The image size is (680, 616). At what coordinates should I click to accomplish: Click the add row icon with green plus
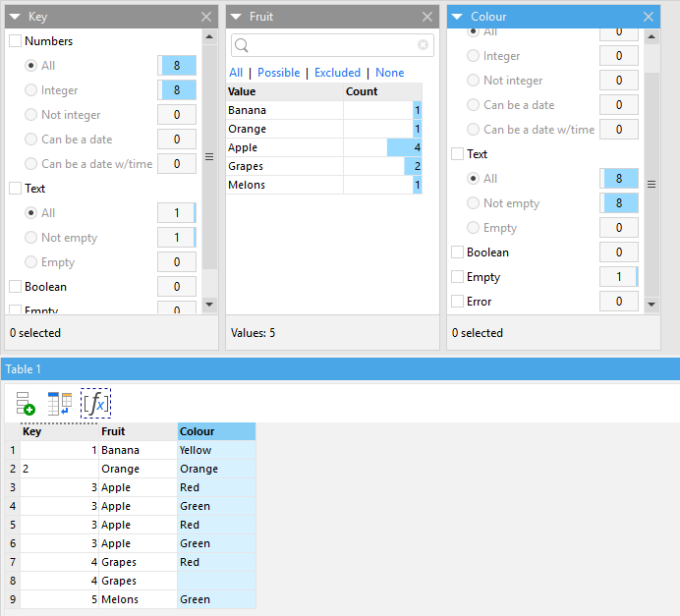pyautogui.click(x=26, y=403)
